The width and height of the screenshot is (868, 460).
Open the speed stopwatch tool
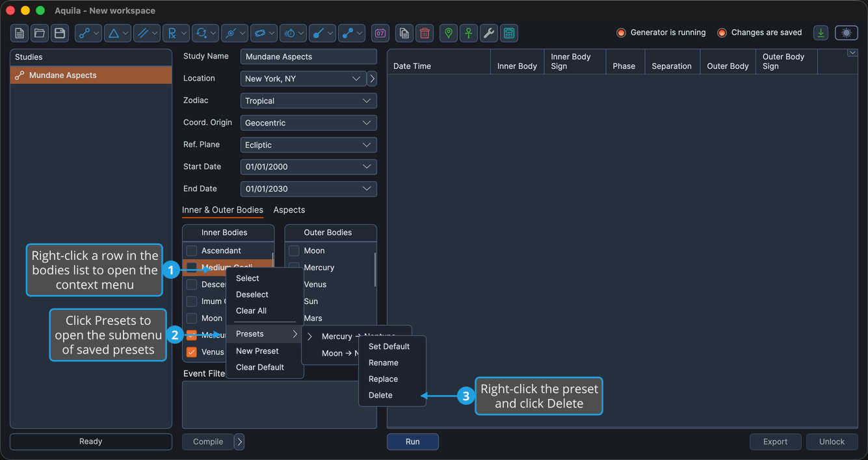(293, 33)
